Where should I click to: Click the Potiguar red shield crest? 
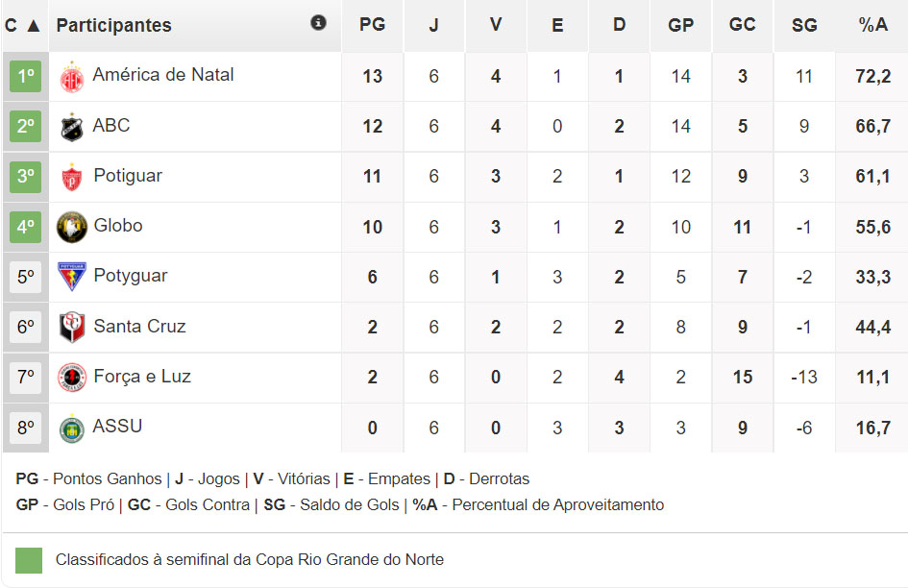click(x=72, y=177)
